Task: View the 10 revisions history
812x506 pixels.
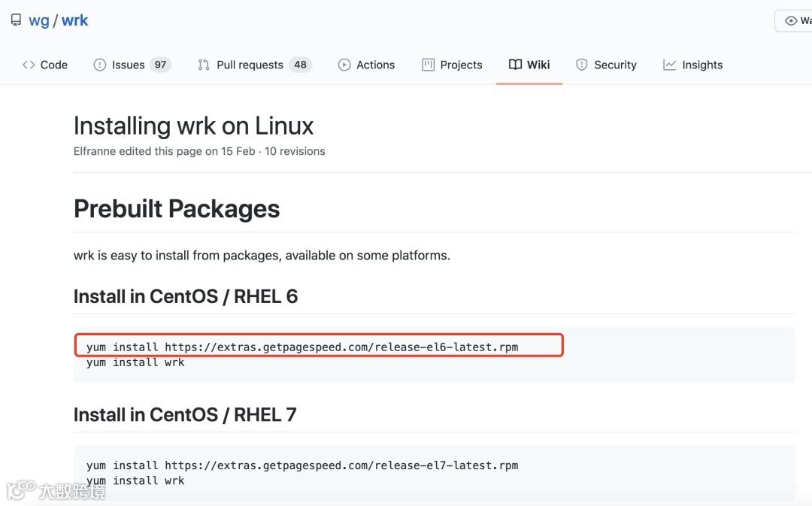Action: pos(295,151)
